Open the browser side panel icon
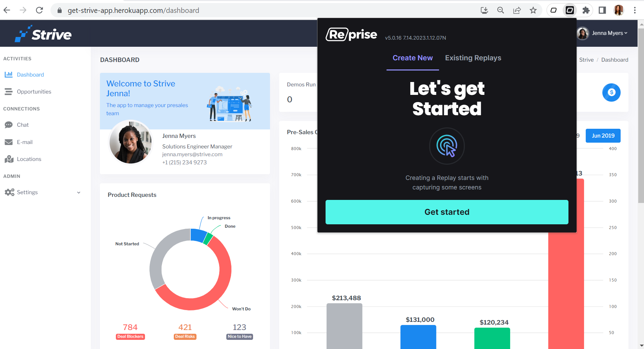This screenshot has height=349, width=644. click(x=602, y=10)
